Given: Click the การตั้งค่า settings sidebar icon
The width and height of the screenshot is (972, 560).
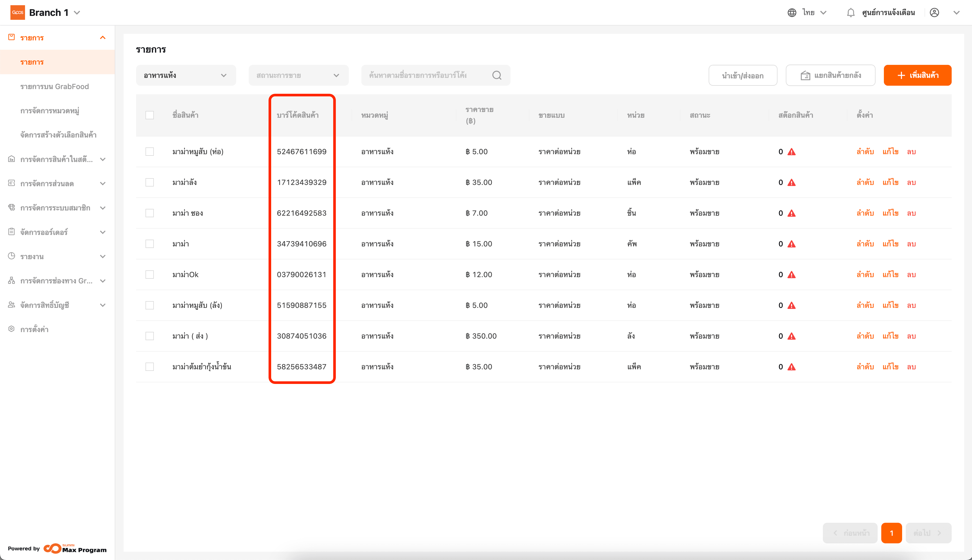Looking at the screenshot, I should point(11,329).
